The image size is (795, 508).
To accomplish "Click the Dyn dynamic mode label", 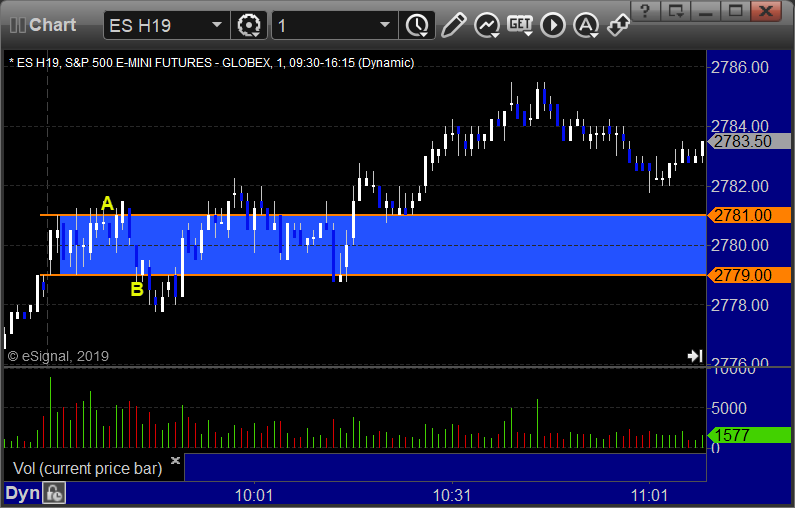I will click(22, 493).
